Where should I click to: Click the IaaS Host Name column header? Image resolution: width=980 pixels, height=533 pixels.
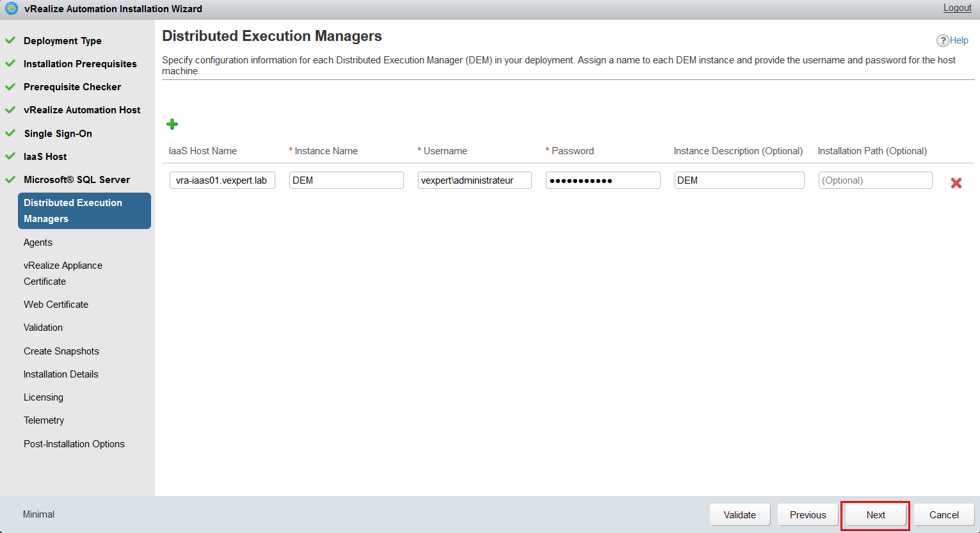click(x=203, y=151)
